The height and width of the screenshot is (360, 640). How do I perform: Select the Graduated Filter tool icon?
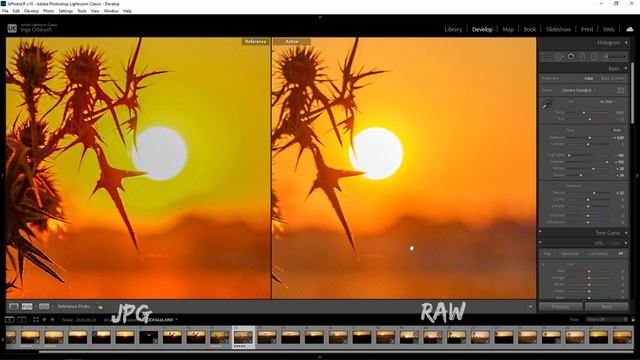[x=582, y=57]
